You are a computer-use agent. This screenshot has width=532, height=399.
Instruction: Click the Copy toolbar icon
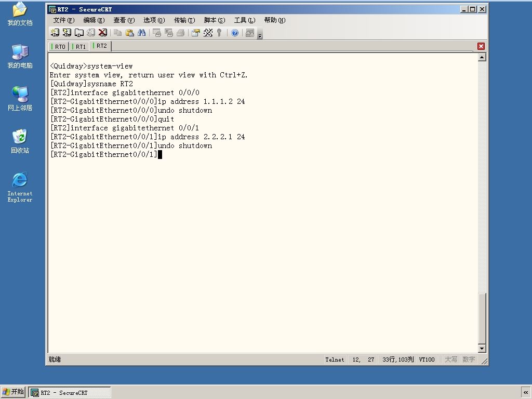[x=118, y=33]
